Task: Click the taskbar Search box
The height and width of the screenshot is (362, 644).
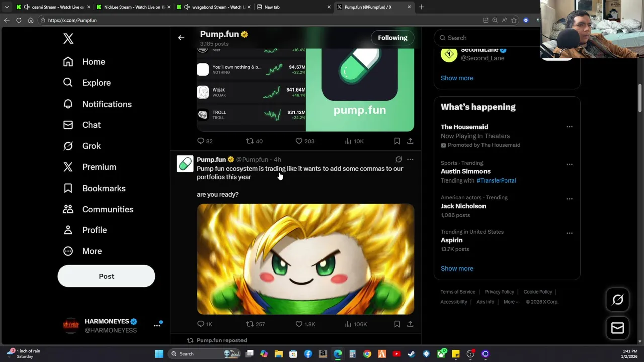Action: point(204,354)
